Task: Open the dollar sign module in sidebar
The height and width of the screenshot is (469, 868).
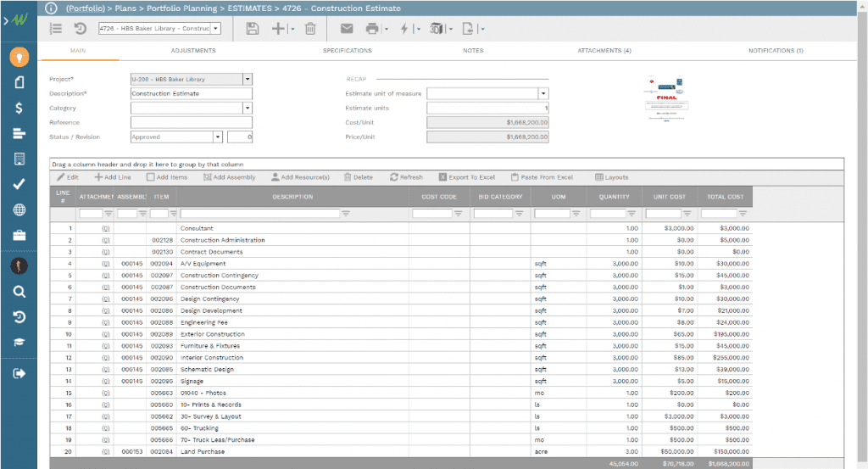Action: coord(19,108)
